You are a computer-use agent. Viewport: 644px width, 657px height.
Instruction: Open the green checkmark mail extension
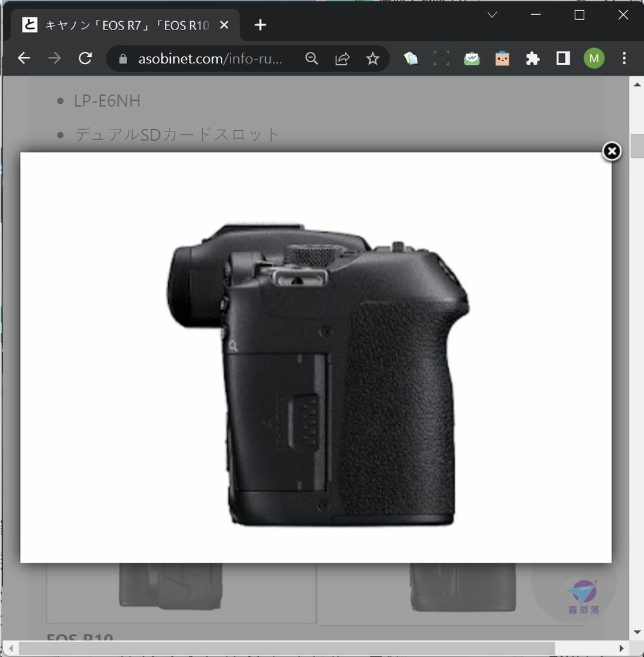[472, 58]
